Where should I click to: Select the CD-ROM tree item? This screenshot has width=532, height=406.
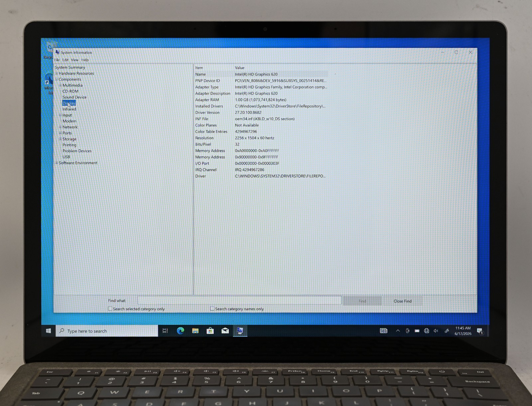[x=70, y=91]
